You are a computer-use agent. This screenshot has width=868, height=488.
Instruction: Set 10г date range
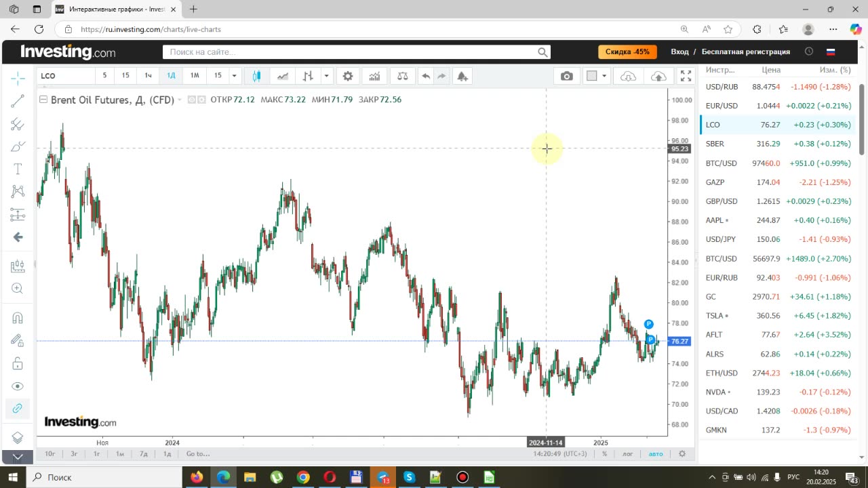pos(50,454)
